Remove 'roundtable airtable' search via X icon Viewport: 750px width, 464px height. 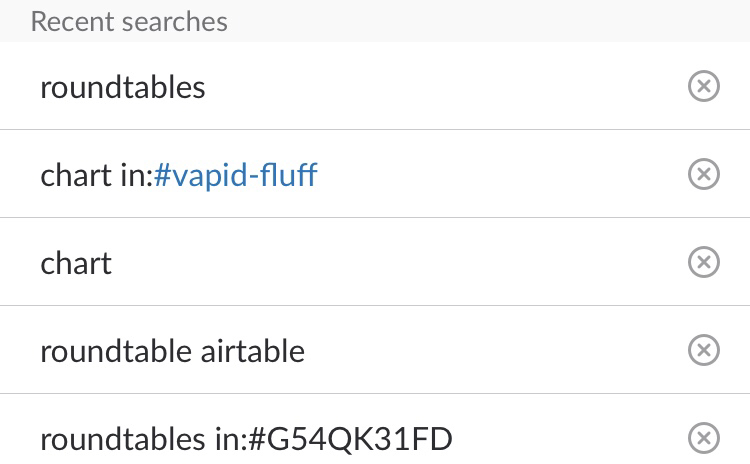tap(704, 350)
